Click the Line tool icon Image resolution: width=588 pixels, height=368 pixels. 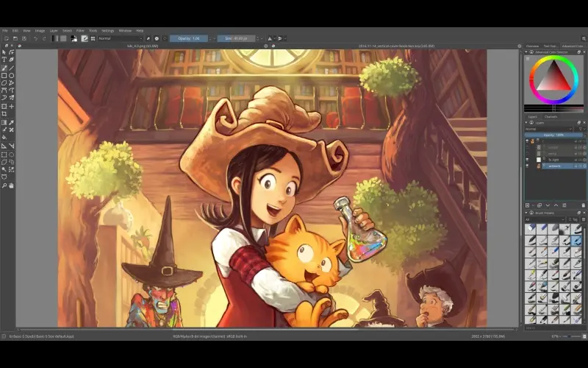pyautogui.click(x=12, y=68)
